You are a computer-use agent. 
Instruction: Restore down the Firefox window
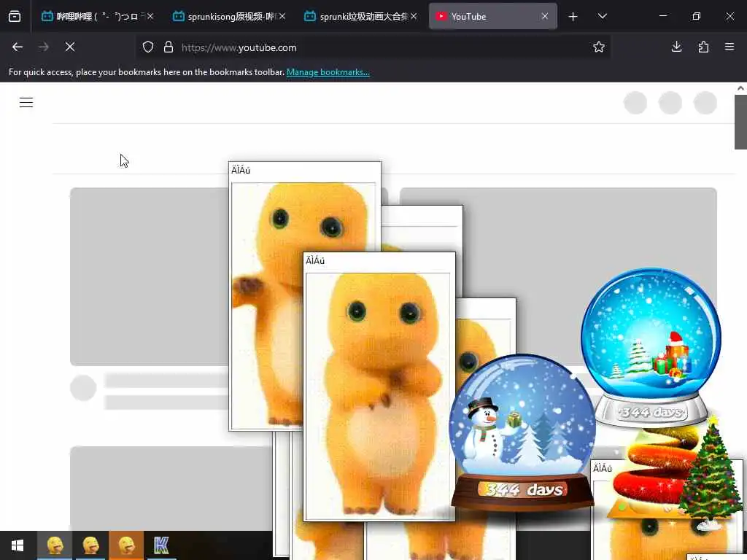(x=696, y=16)
